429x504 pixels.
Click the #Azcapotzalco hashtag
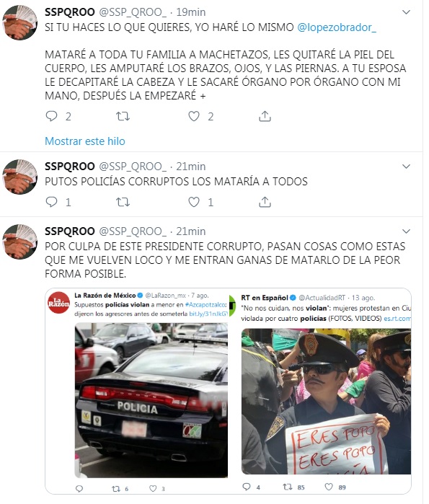coord(205,304)
